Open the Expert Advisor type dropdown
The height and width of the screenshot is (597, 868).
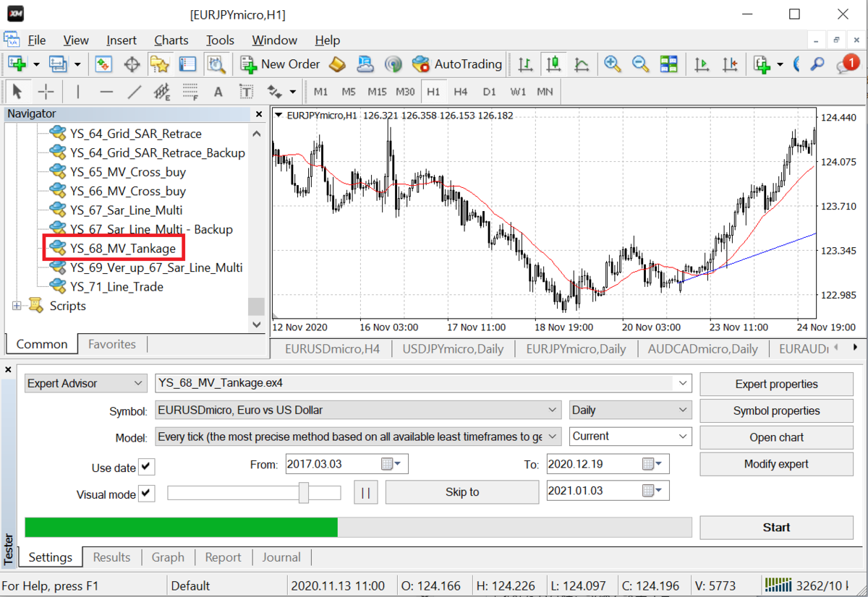click(x=85, y=384)
